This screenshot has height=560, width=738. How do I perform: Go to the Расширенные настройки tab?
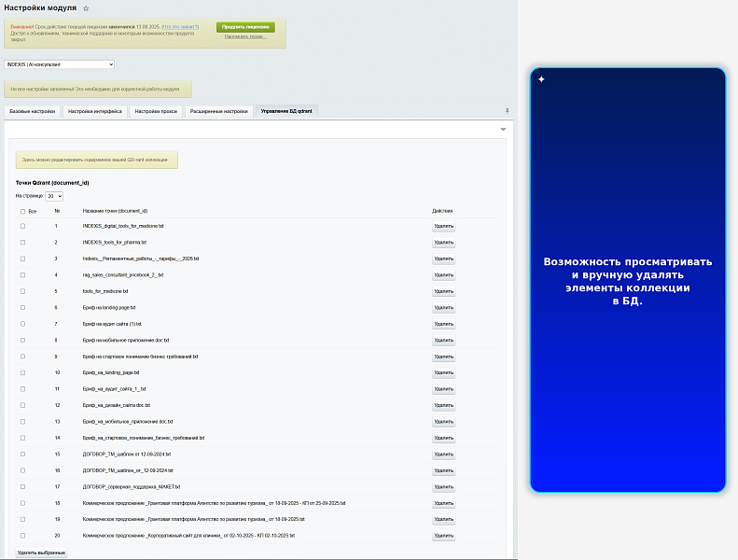[x=219, y=112]
